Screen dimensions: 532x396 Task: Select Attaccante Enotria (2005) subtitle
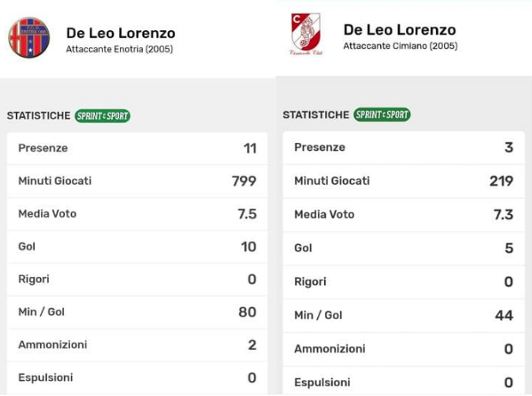[119, 49]
